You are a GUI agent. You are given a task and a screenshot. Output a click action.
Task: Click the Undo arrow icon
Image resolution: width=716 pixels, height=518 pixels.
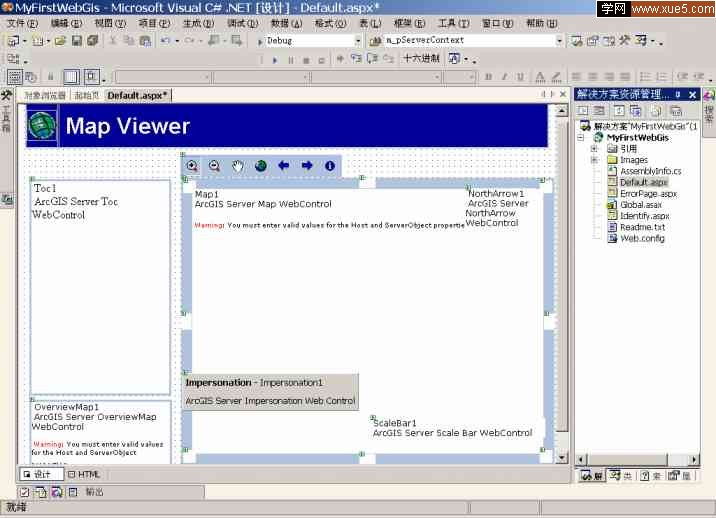[165, 41]
